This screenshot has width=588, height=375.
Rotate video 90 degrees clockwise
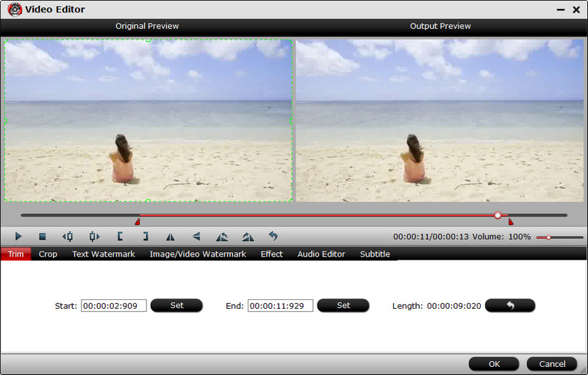coord(248,237)
